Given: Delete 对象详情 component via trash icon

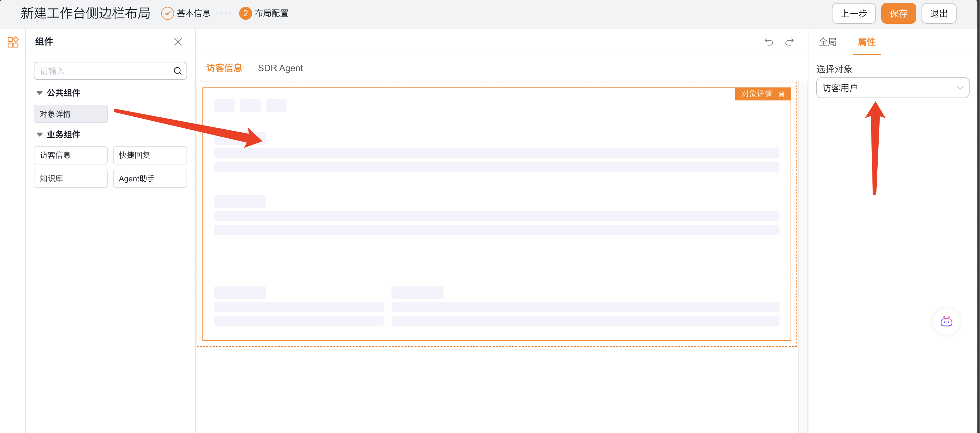Looking at the screenshot, I should click(x=781, y=94).
